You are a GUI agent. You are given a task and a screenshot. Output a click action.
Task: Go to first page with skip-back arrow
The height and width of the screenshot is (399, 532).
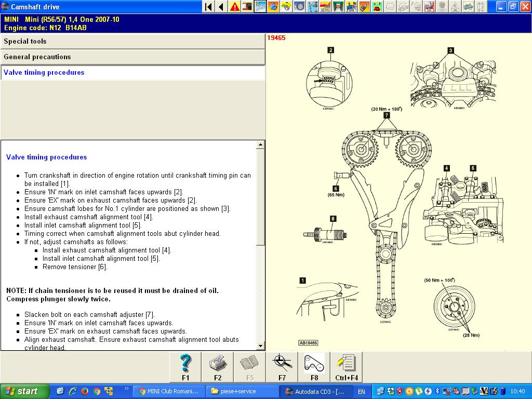point(208,7)
